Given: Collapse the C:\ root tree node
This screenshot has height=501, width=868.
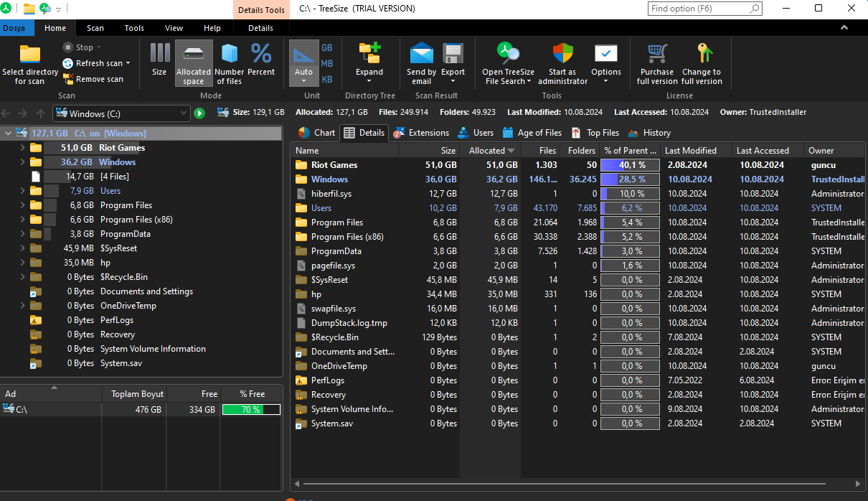Looking at the screenshot, I should click(x=7, y=133).
